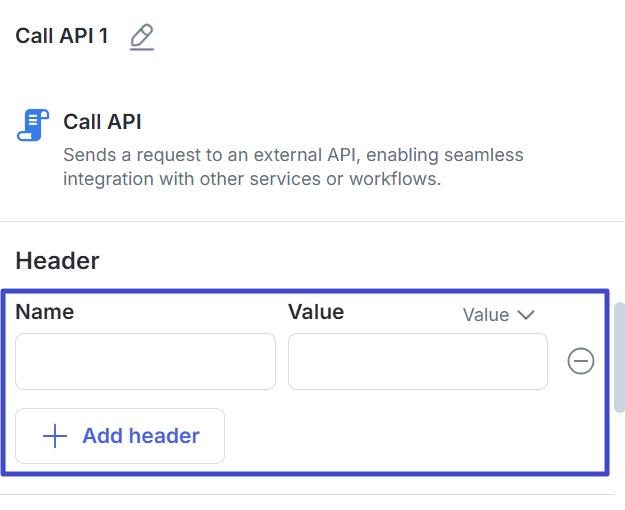Click the pencil icon to rename Call API 1
This screenshot has height=510, width=625.
[x=142, y=38]
